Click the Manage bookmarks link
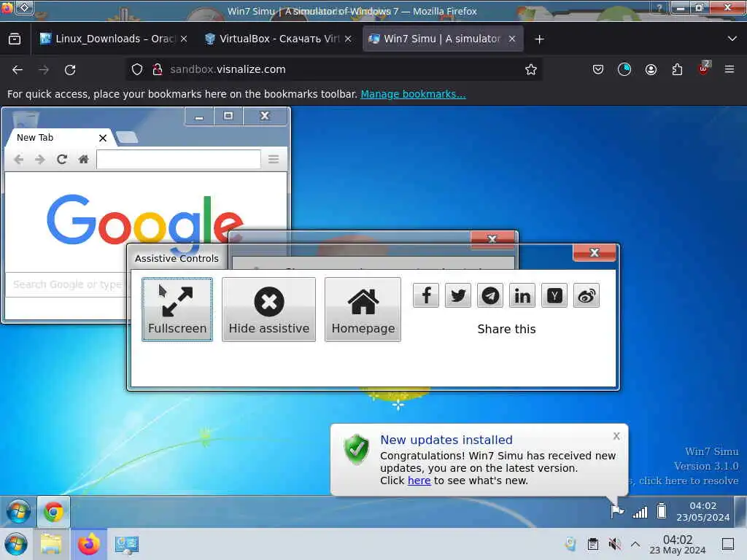Viewport: 747px width, 560px height. point(413,94)
